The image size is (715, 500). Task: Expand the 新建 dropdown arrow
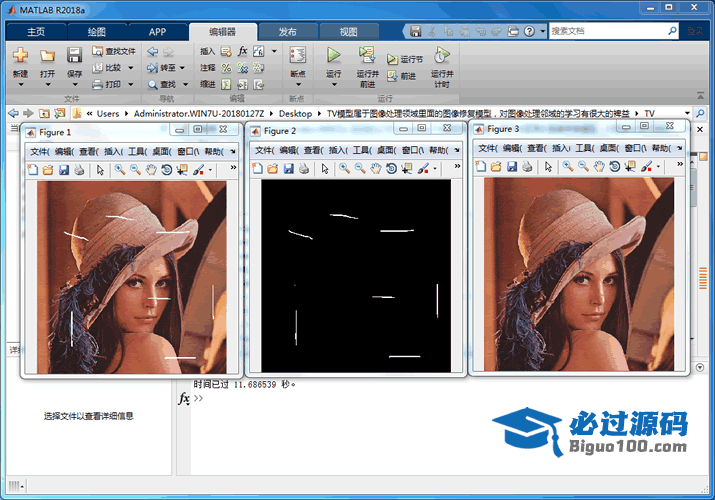21,85
